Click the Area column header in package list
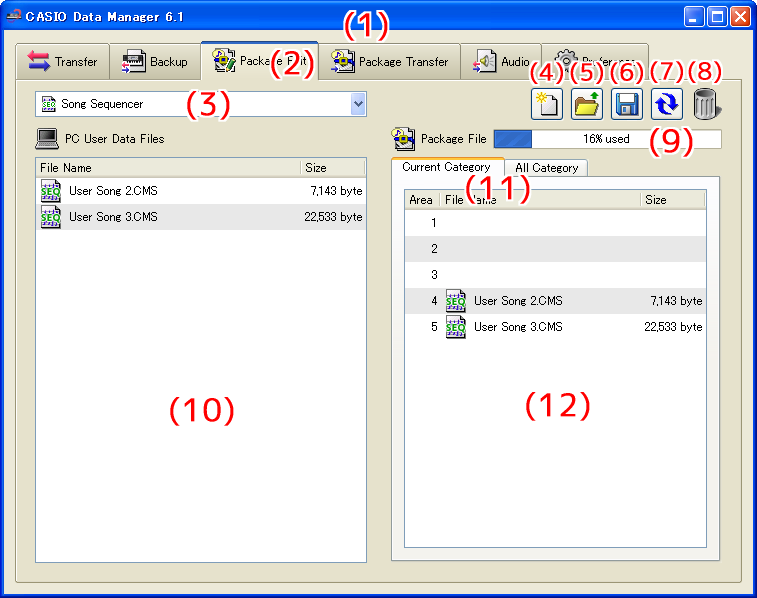757x598 pixels. point(422,200)
